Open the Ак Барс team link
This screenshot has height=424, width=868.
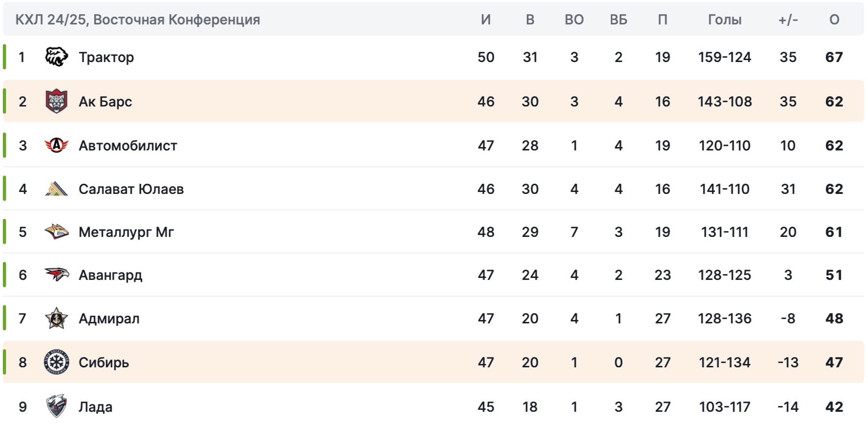click(x=105, y=102)
